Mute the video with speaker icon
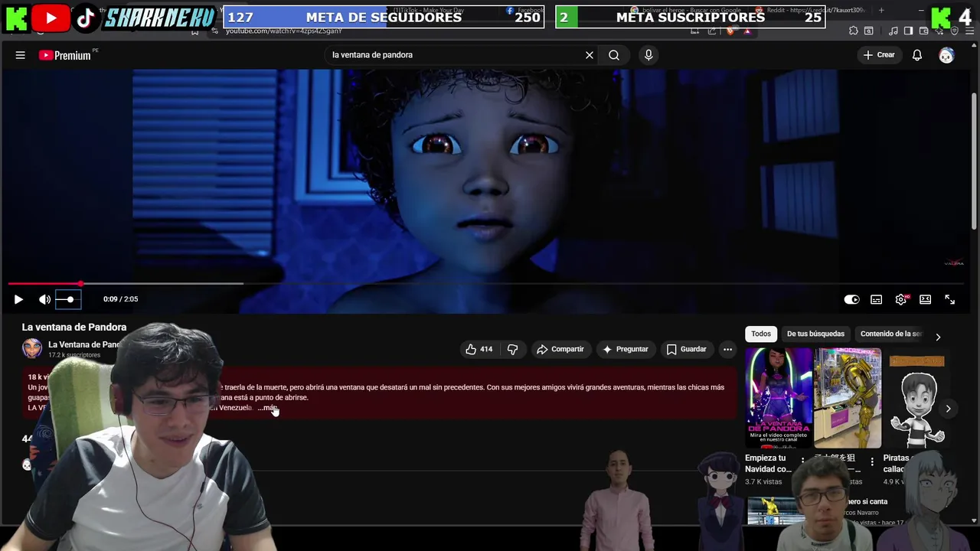 coord(44,299)
